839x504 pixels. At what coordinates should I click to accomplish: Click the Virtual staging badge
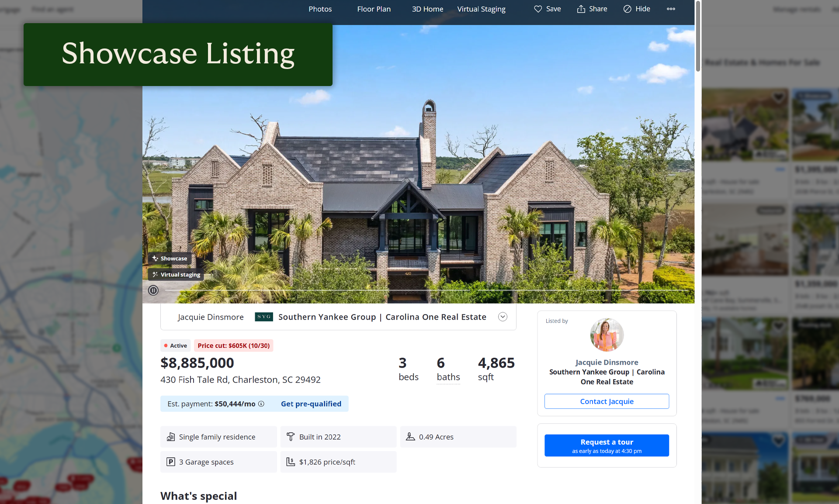click(x=176, y=275)
